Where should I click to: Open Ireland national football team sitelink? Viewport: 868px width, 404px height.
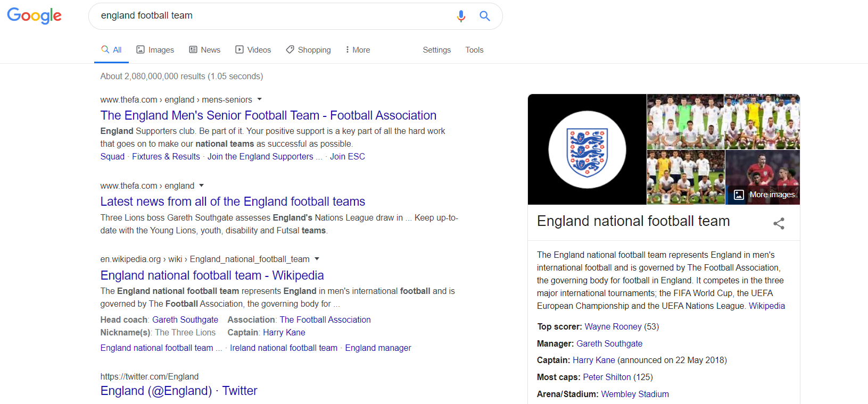tap(284, 348)
